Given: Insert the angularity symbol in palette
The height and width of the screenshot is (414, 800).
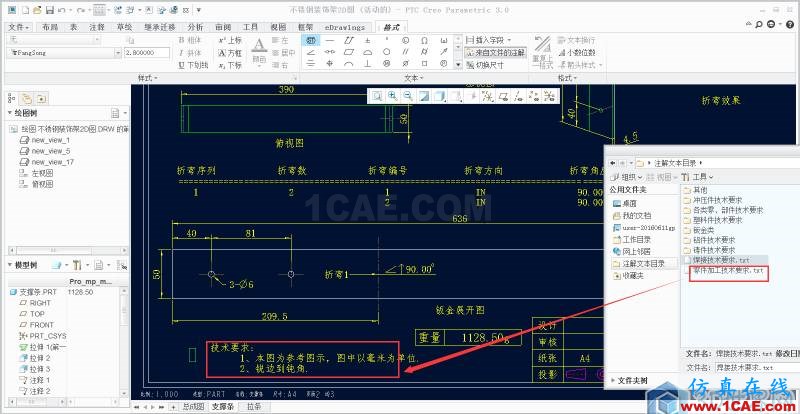Looking at the screenshot, I should 311,52.
